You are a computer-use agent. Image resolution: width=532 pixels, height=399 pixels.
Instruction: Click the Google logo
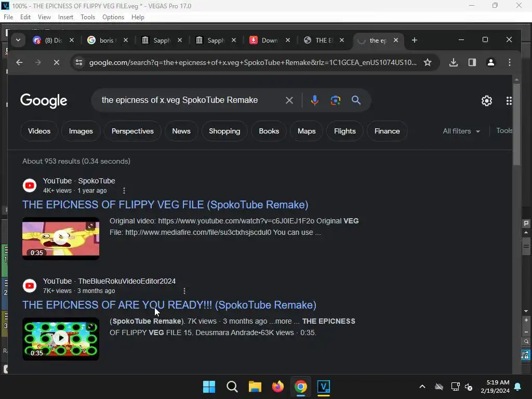pyautogui.click(x=44, y=101)
